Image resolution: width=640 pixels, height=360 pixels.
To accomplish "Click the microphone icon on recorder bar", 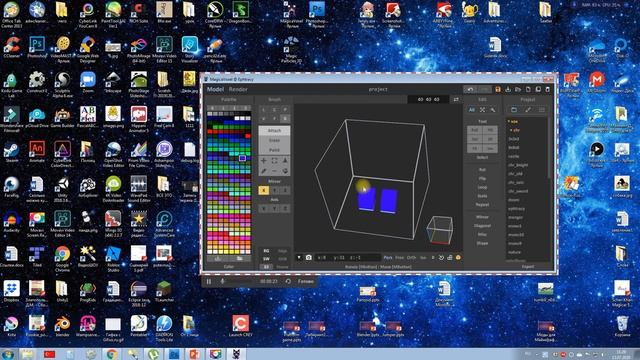I will tap(222, 281).
